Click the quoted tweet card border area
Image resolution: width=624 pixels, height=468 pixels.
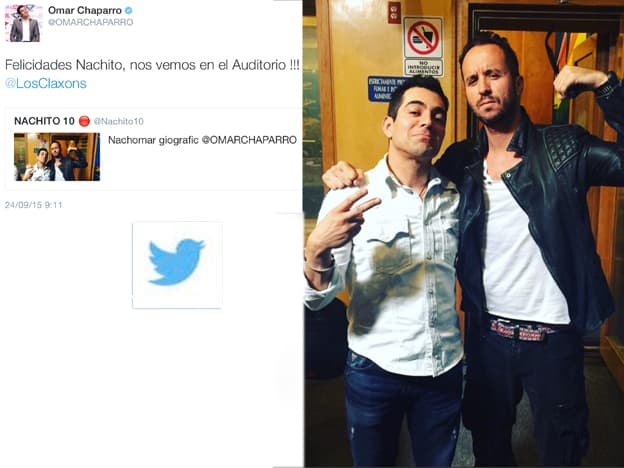click(153, 149)
